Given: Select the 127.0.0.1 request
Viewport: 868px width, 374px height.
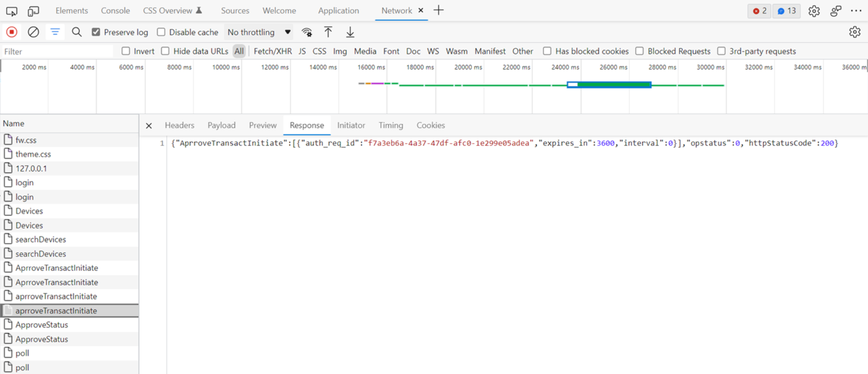Looking at the screenshot, I should point(70,168).
